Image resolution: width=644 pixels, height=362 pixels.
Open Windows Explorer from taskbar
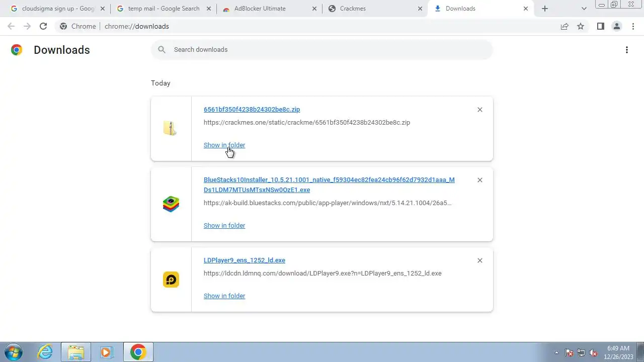(x=76, y=352)
